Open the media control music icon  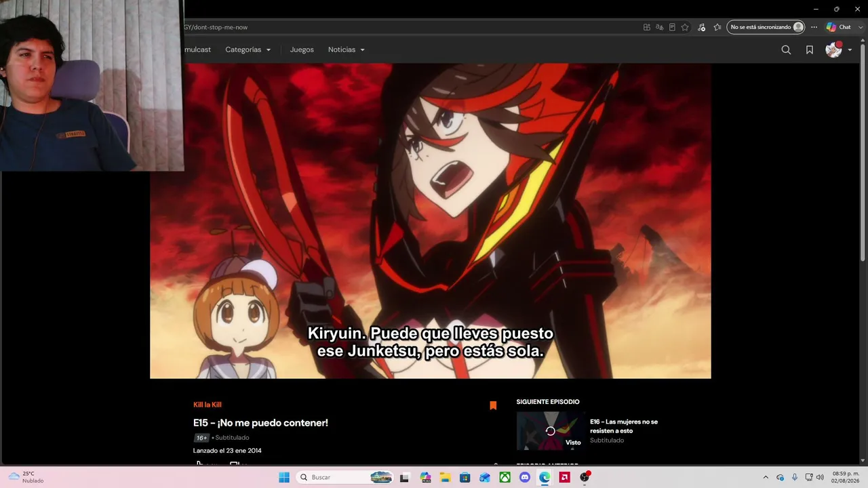[x=701, y=27]
